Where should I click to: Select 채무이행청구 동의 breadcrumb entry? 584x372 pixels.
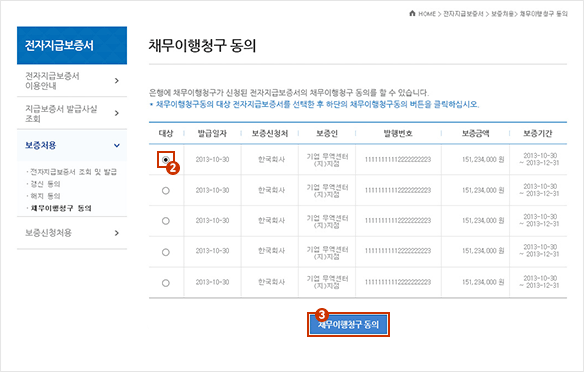543,14
